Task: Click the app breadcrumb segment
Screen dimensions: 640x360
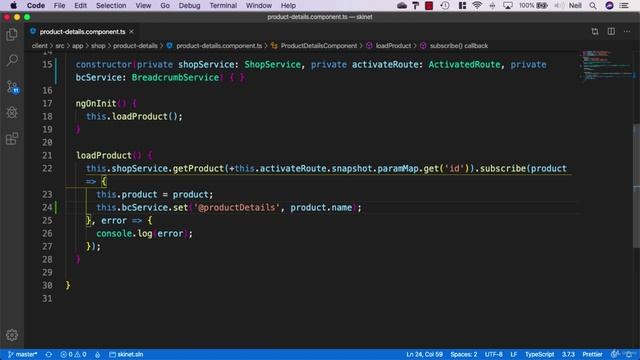Action: tap(78, 46)
